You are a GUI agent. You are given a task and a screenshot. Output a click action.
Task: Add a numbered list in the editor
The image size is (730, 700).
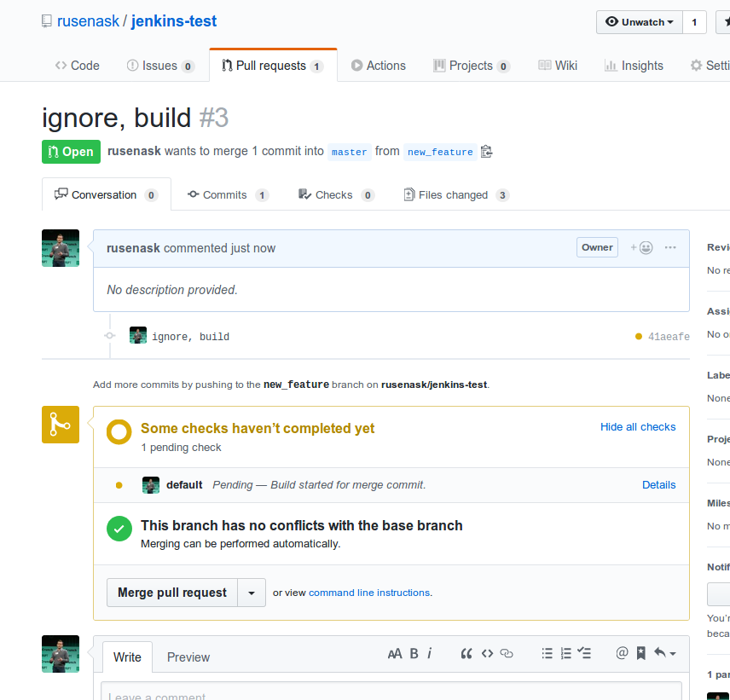[x=565, y=654]
